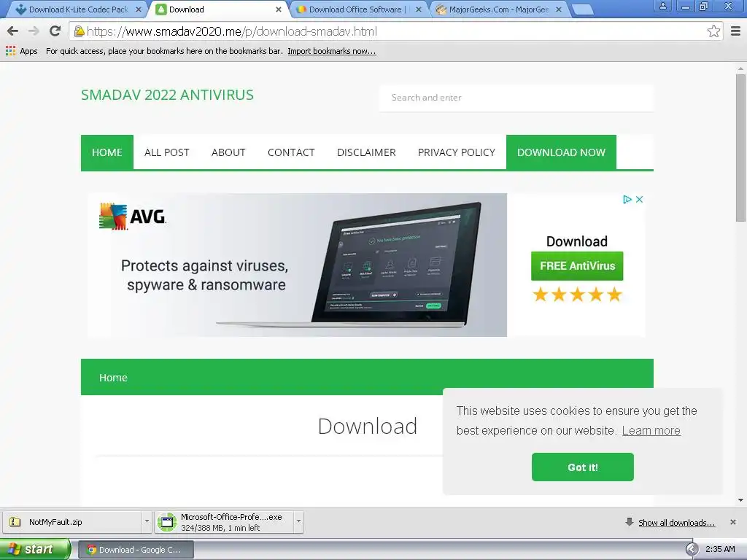The image size is (747, 560).
Task: Close the Download Office Software tab
Action: pos(418,9)
